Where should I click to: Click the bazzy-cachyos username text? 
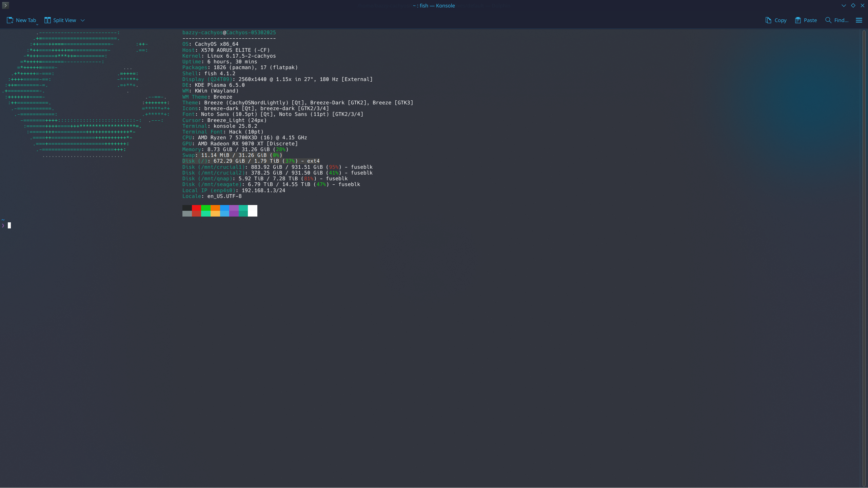pyautogui.click(x=202, y=33)
